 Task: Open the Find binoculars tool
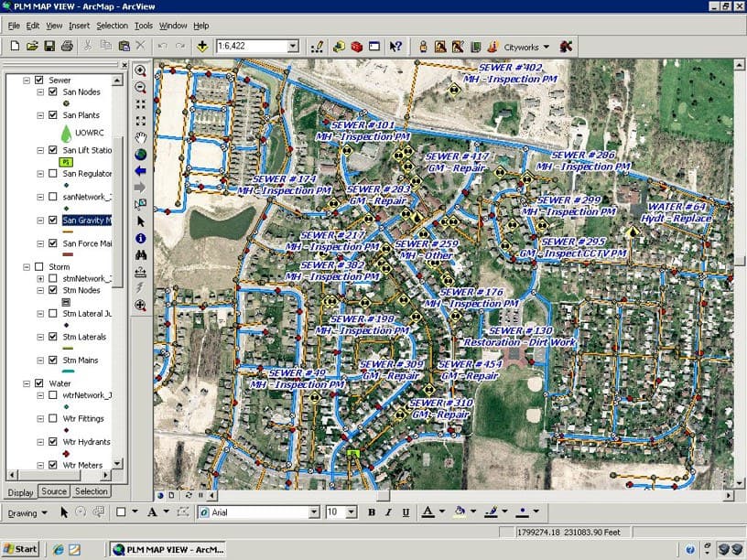point(141,255)
